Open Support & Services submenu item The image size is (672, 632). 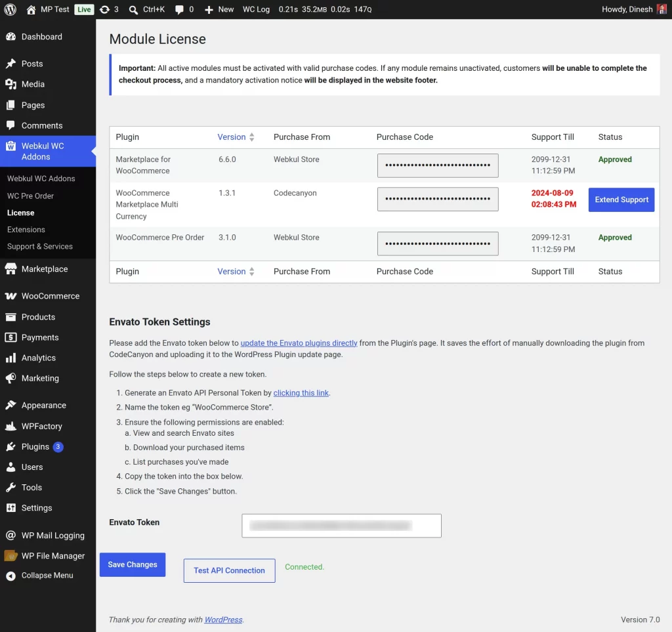pyautogui.click(x=40, y=246)
